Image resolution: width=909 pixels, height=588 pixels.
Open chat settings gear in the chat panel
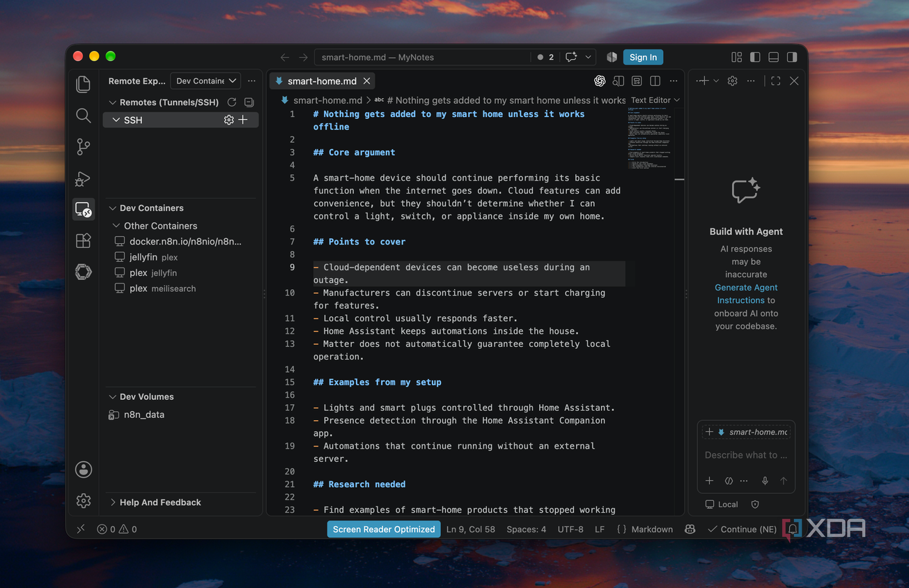coord(732,81)
